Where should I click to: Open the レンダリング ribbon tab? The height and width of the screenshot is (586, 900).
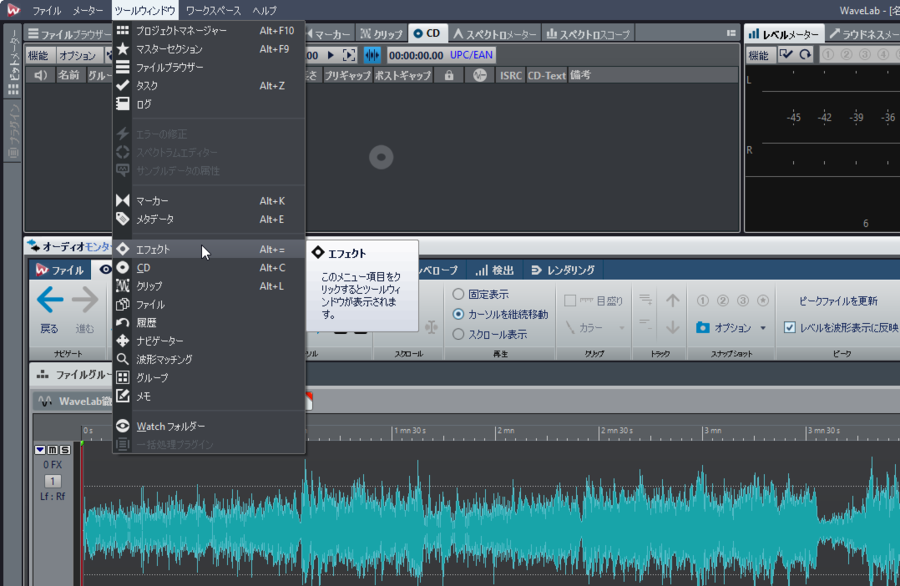(563, 270)
